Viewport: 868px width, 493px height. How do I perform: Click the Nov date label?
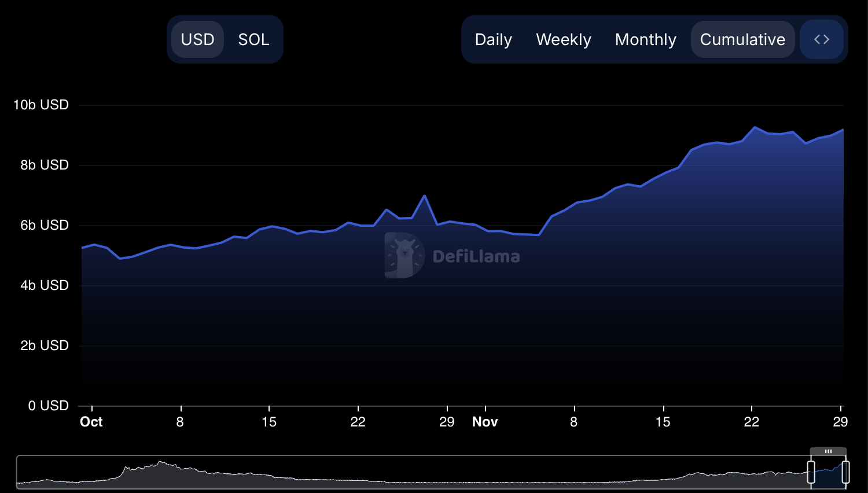point(485,422)
